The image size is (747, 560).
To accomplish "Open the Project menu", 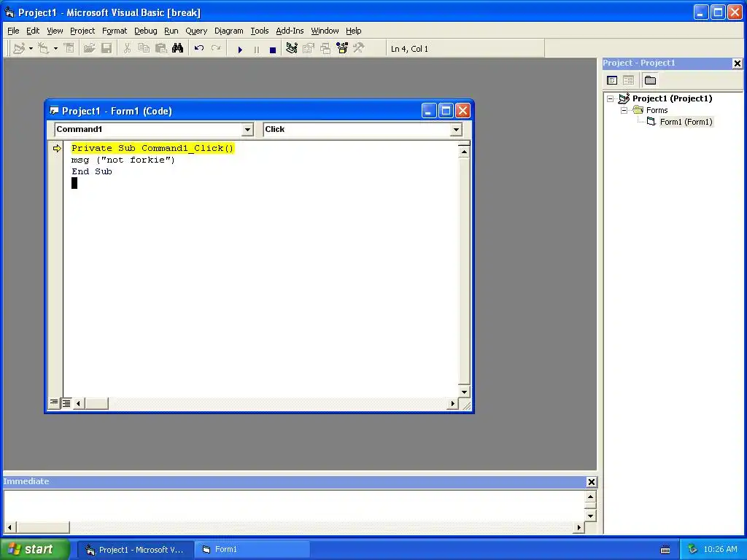I will click(82, 31).
